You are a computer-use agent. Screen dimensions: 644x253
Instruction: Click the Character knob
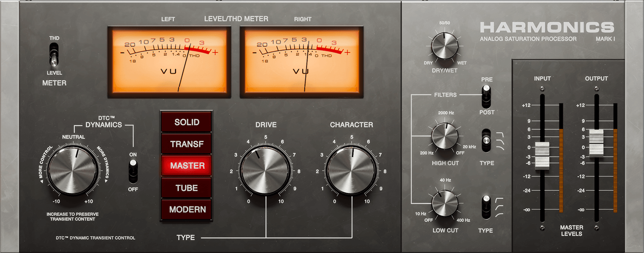[x=352, y=171]
